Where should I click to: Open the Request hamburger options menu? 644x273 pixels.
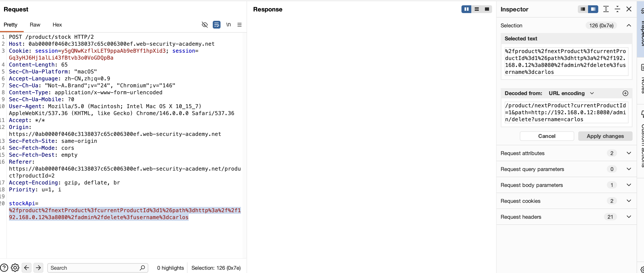pos(239,25)
